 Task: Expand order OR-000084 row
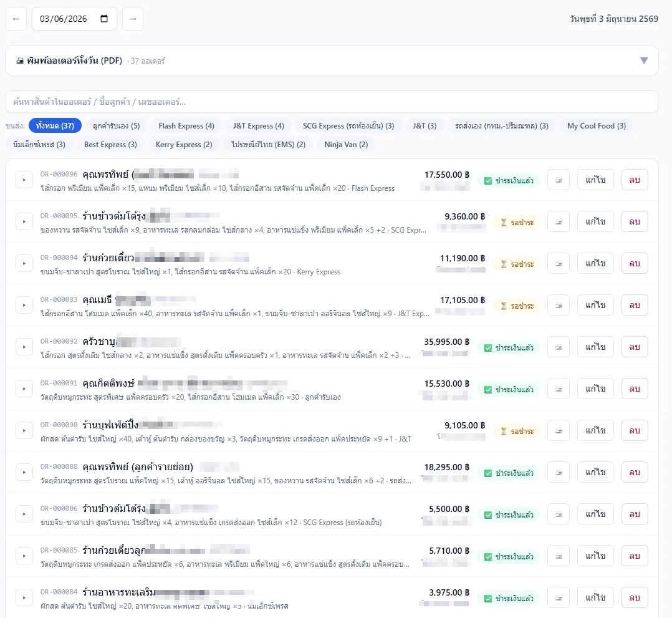24,597
